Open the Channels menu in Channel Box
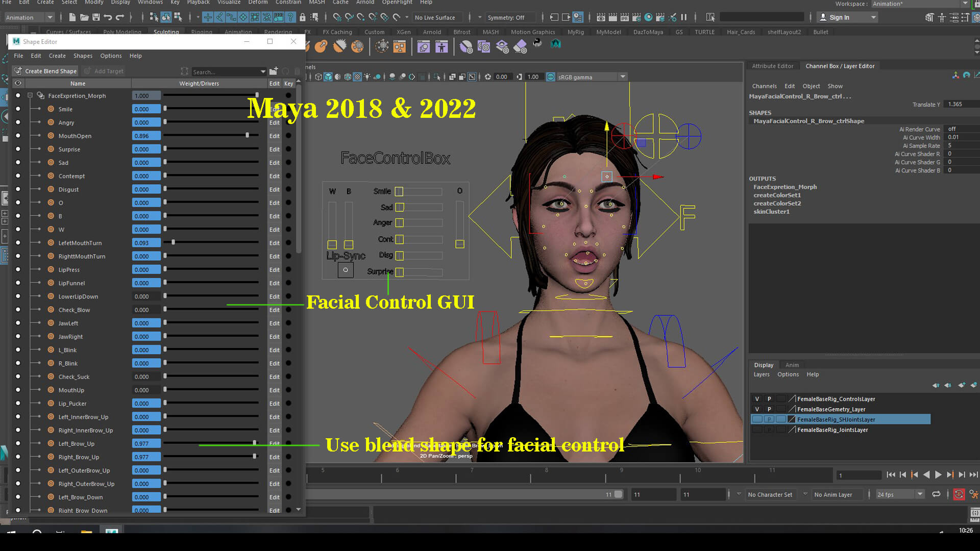Screen dimensions: 980x551 pyautogui.click(x=764, y=86)
